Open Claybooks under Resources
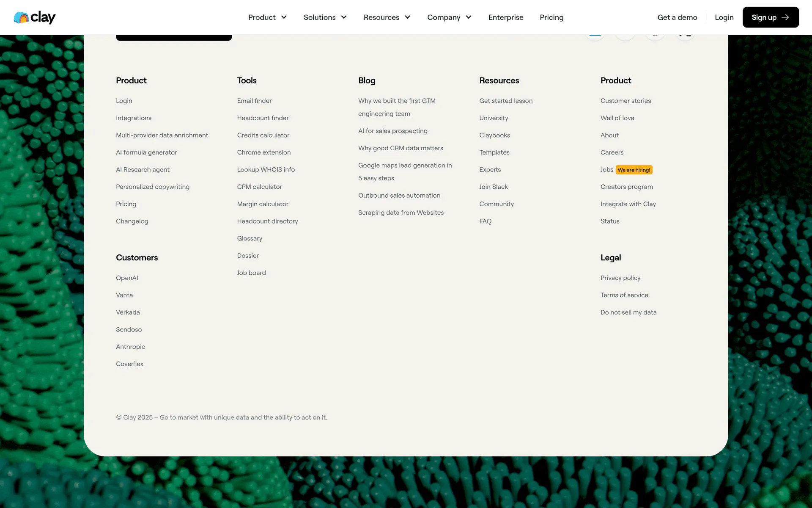The image size is (812, 508). [494, 135]
